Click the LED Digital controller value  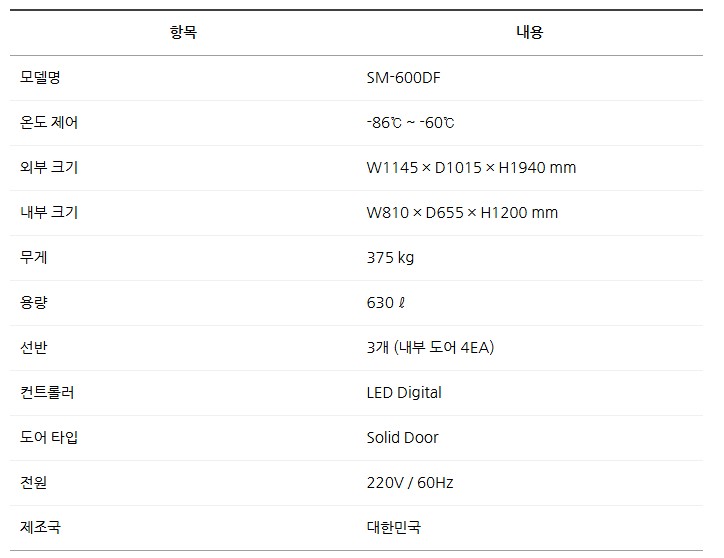click(x=404, y=392)
